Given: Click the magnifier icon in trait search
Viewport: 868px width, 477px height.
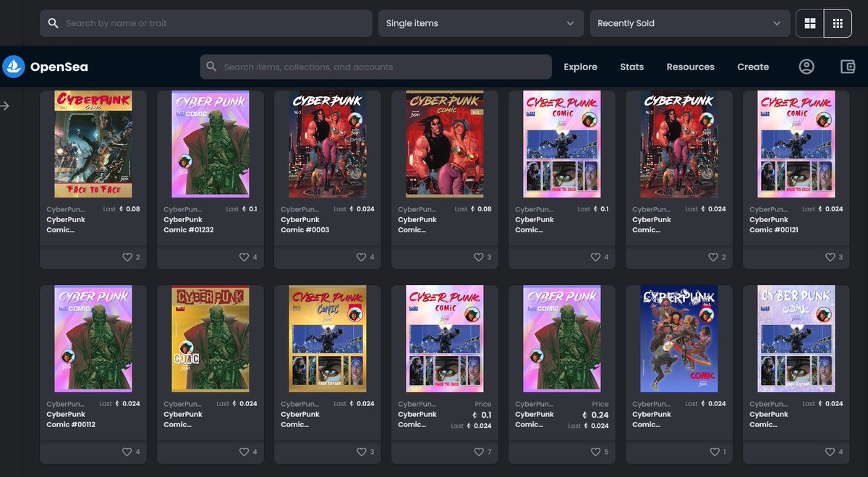Looking at the screenshot, I should click(x=53, y=23).
